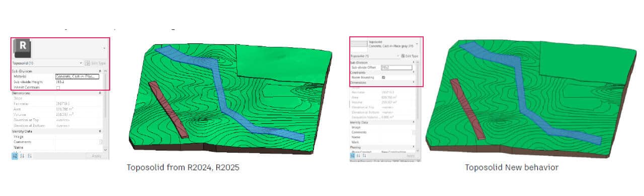Click the highlighted first sort icon in R2024 panel
Image resolution: width=644 pixels, height=196 pixels.
15,156
